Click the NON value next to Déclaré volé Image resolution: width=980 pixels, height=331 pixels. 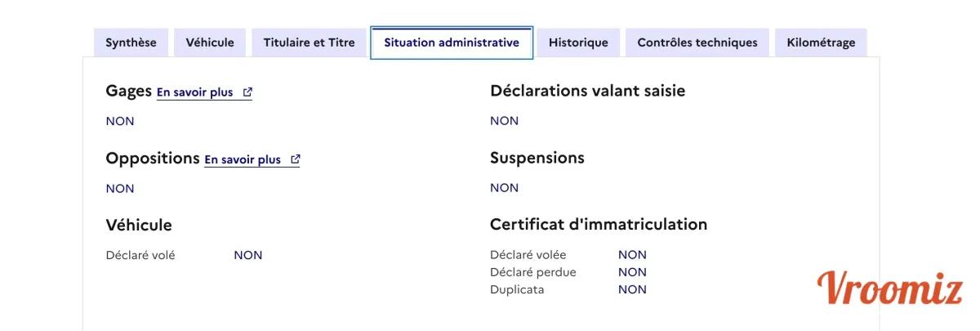click(x=248, y=255)
